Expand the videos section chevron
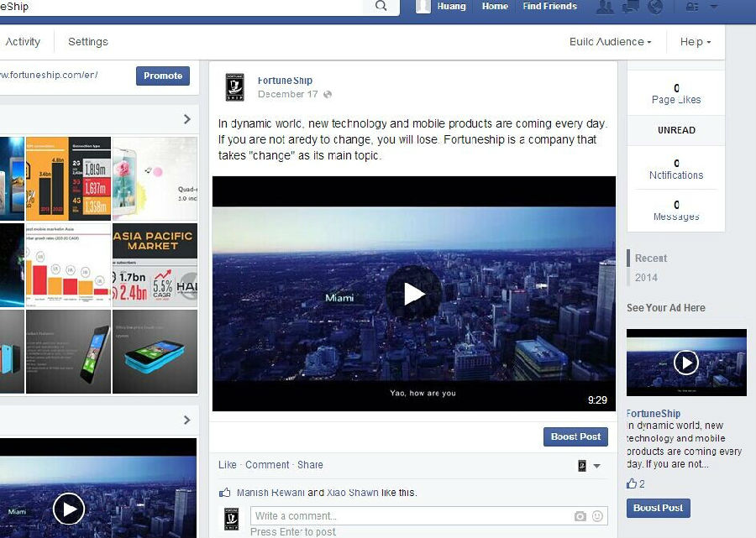The image size is (756, 538). (x=187, y=420)
